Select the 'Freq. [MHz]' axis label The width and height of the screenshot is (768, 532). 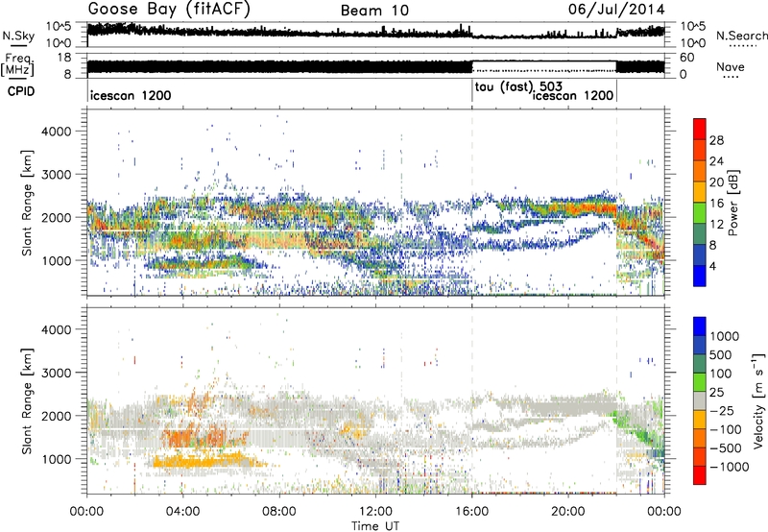[x=18, y=64]
